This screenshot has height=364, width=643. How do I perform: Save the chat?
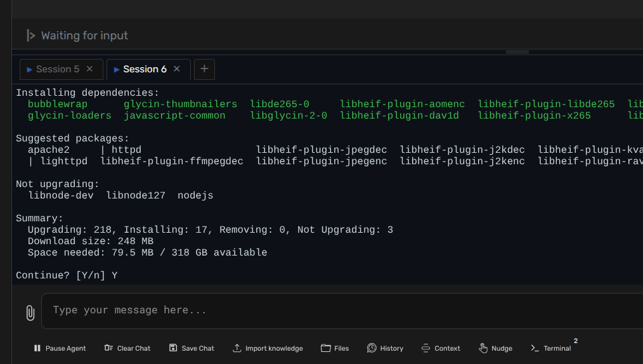192,348
